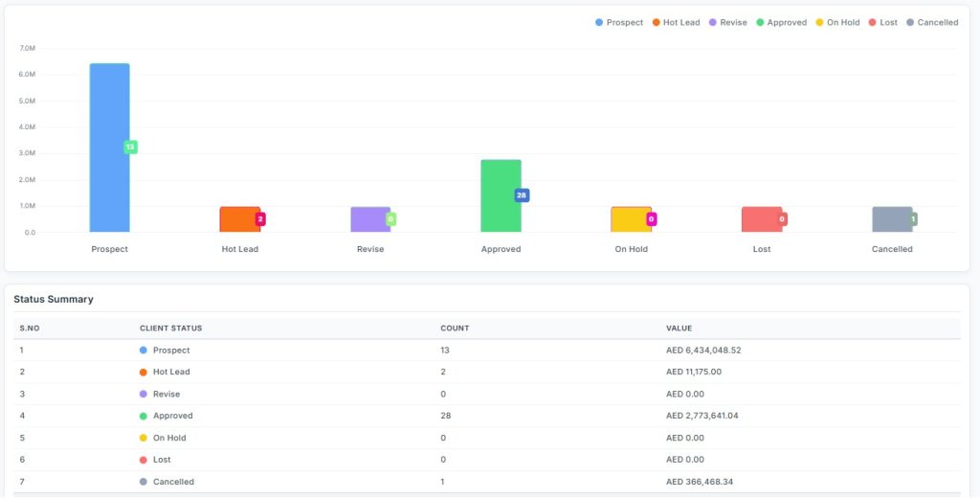Click the gray Cancelled bar
The height and width of the screenshot is (498, 980).
[x=893, y=219]
